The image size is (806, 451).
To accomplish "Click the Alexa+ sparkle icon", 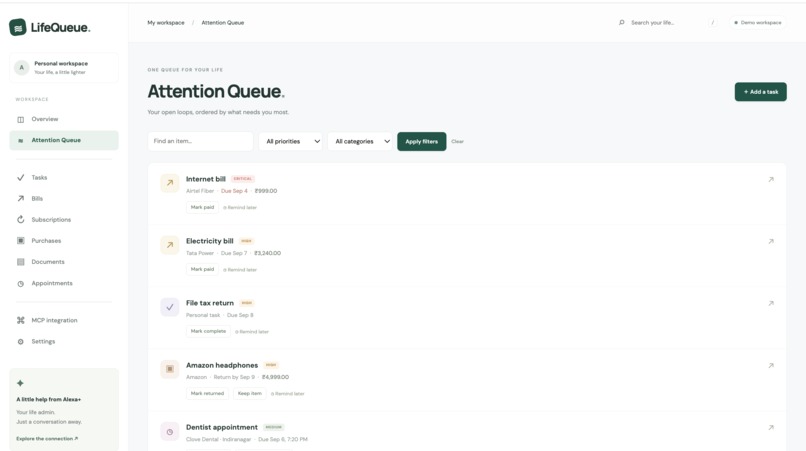I will [20, 383].
